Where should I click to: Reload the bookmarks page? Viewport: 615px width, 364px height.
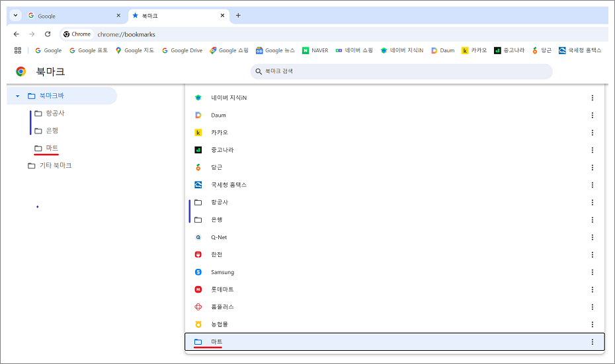[48, 34]
